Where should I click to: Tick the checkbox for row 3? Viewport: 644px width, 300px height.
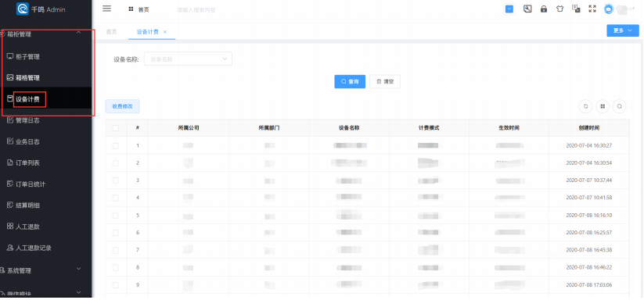[115, 180]
